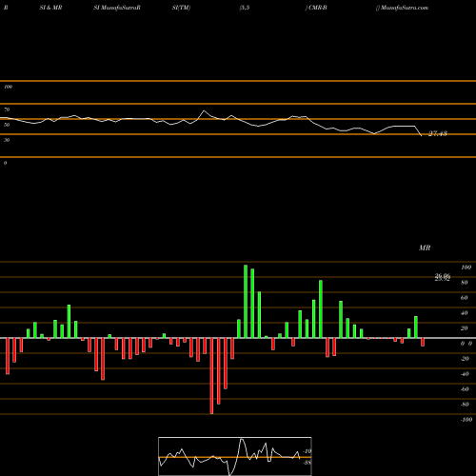476x476 pixels.
Task: Select the tallest green MR histogram bar
Action: click(x=246, y=301)
